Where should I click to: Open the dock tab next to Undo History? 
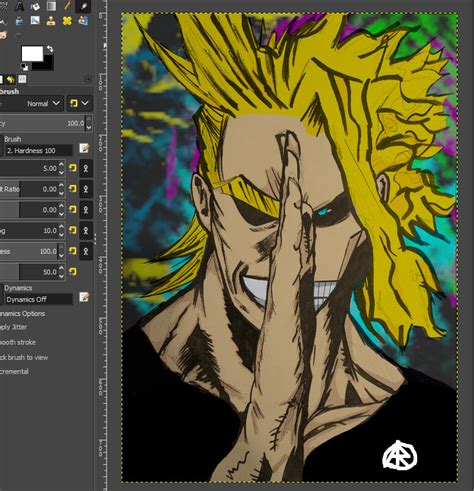(x=22, y=79)
